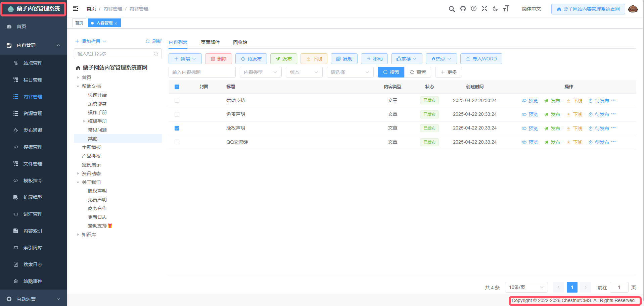Viewport: 644px width, 306px height.
Task: Check the 赞助支持 row checkbox
Action: tap(177, 100)
